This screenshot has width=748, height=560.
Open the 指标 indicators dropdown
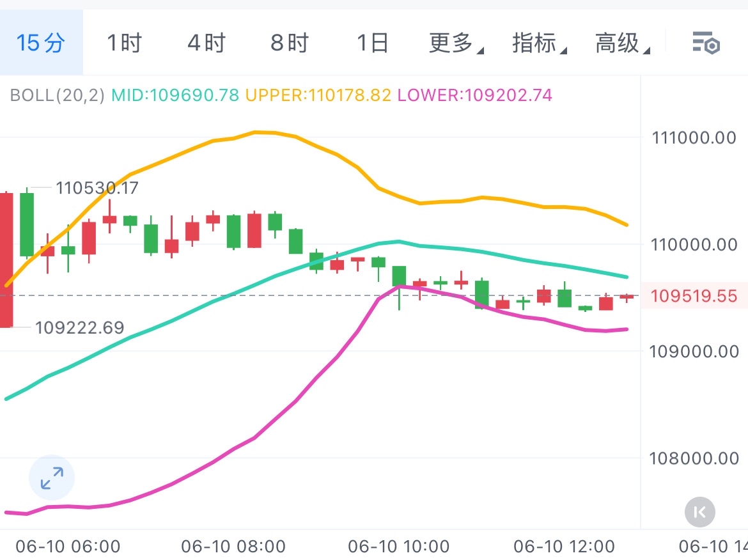coord(539,43)
